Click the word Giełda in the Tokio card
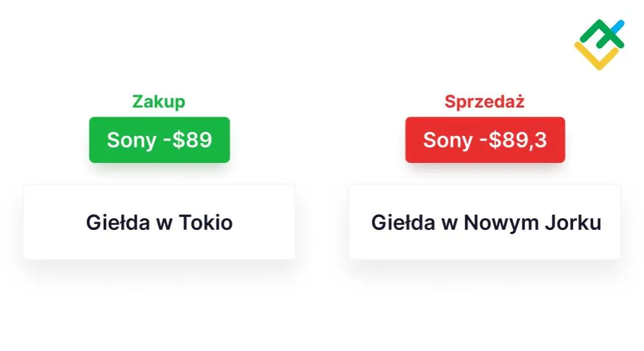Image resolution: width=644 pixels, height=351 pixels. [x=118, y=222]
